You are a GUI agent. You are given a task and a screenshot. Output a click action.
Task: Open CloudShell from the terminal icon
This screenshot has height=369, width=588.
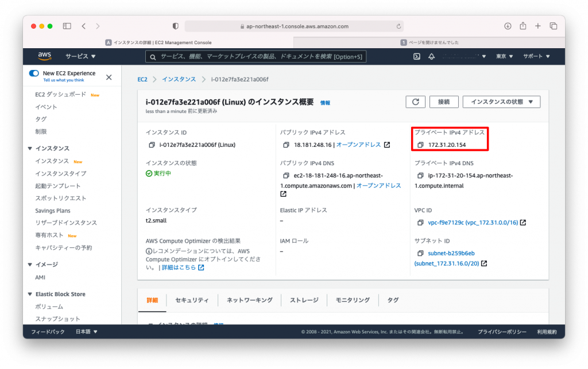tap(416, 56)
